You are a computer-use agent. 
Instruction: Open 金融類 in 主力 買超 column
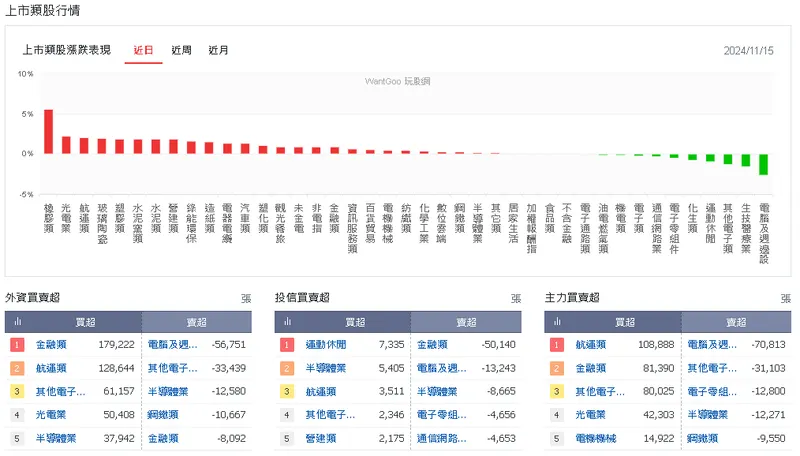[591, 368]
